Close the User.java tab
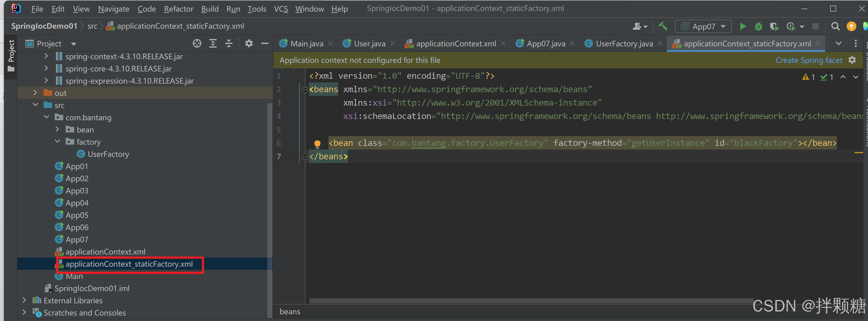 click(393, 43)
